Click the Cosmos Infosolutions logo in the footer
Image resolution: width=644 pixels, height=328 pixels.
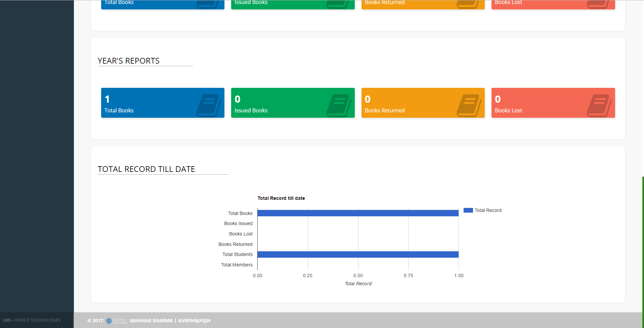(x=116, y=321)
